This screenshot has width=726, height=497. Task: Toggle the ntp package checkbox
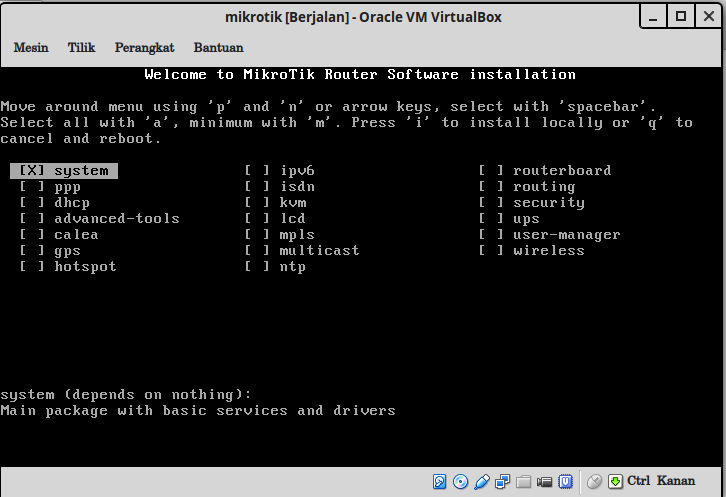pyautogui.click(x=257, y=266)
